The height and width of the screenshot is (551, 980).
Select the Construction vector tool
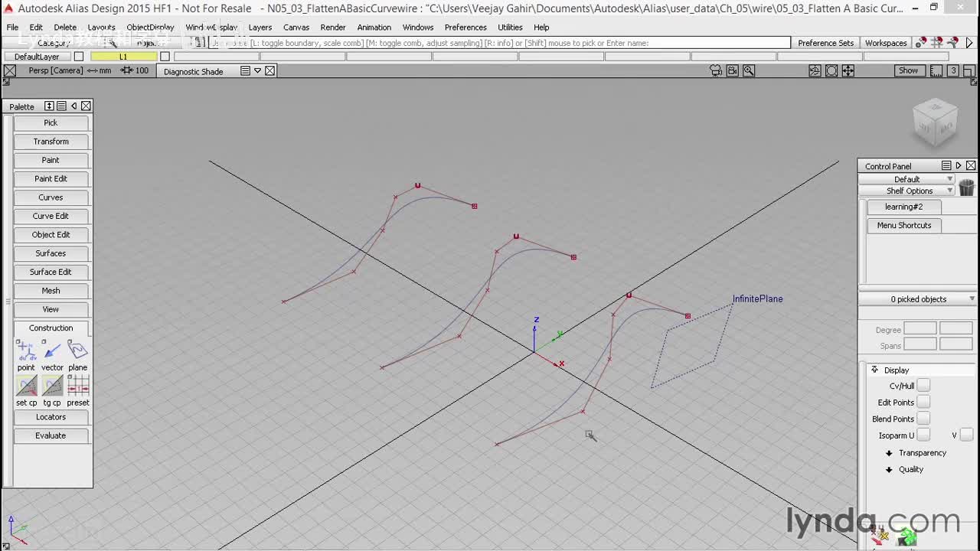[52, 350]
